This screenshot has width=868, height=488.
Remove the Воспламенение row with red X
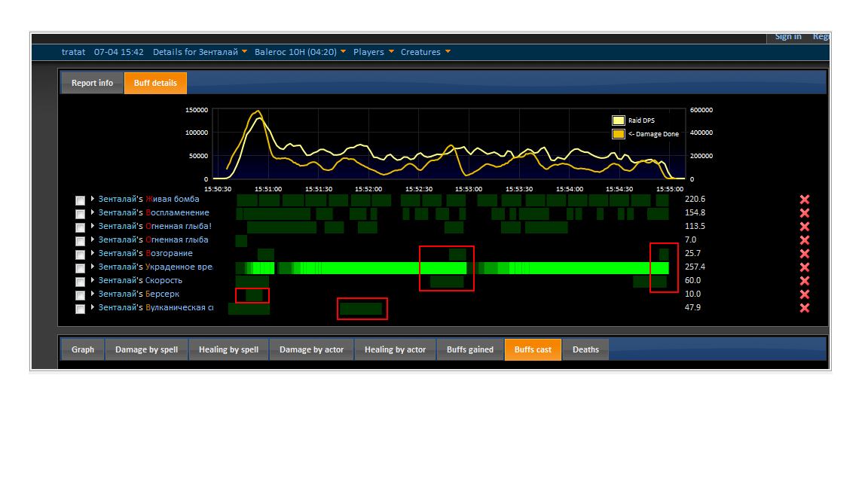point(804,213)
